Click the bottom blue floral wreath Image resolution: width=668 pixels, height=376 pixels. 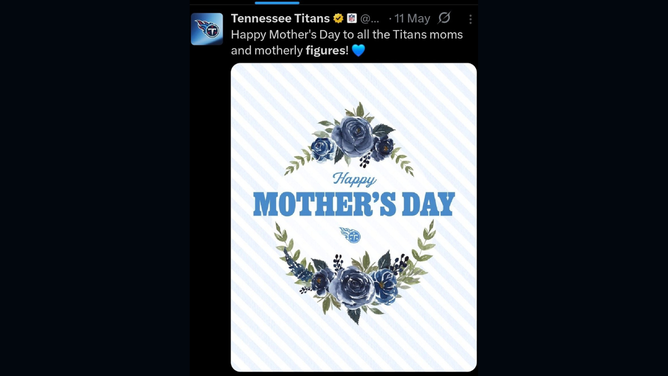pyautogui.click(x=354, y=273)
